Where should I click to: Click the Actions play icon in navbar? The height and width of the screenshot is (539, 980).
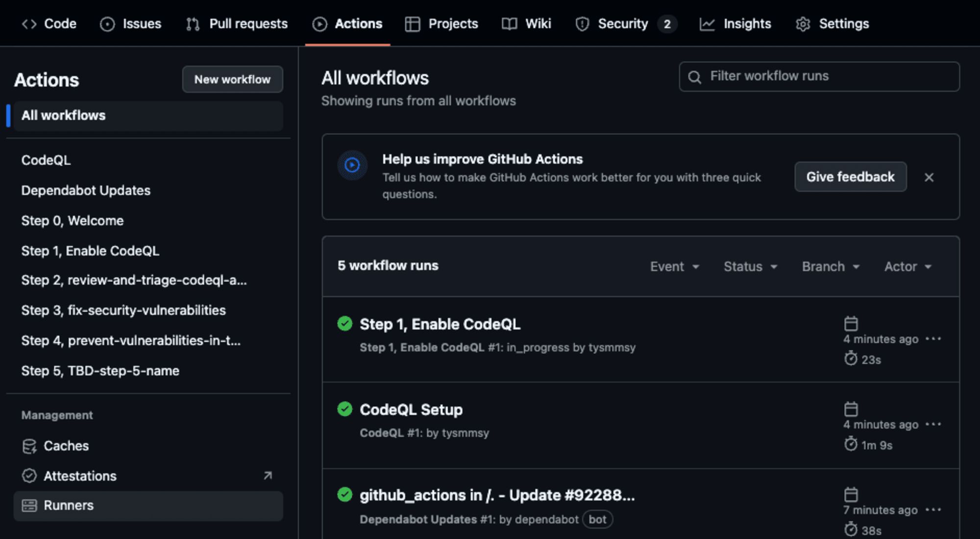click(x=319, y=24)
